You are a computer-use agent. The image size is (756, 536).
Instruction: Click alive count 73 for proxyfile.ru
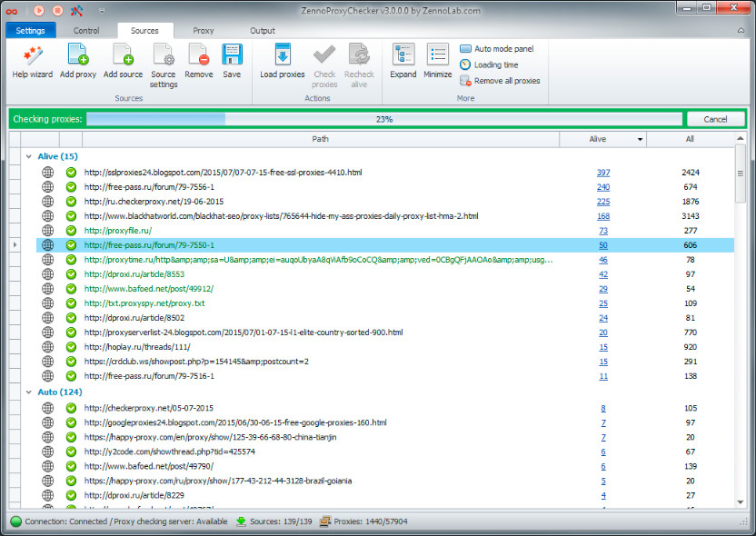click(603, 231)
